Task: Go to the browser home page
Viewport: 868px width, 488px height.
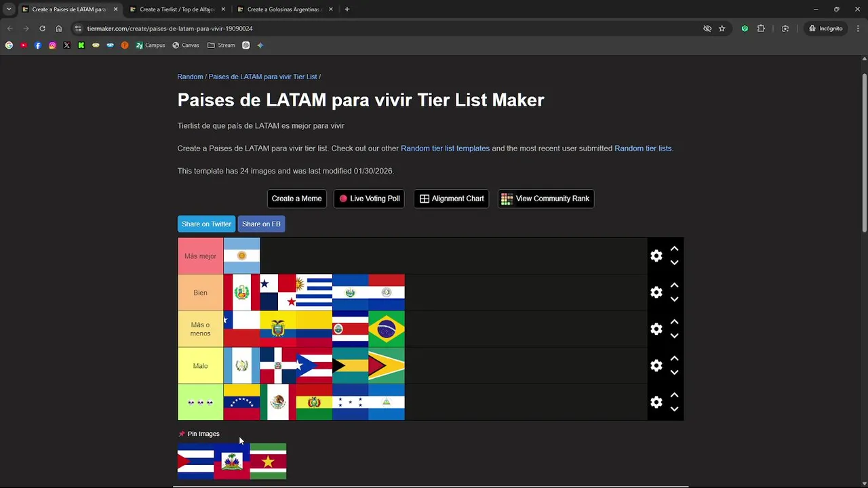Action: 59,28
